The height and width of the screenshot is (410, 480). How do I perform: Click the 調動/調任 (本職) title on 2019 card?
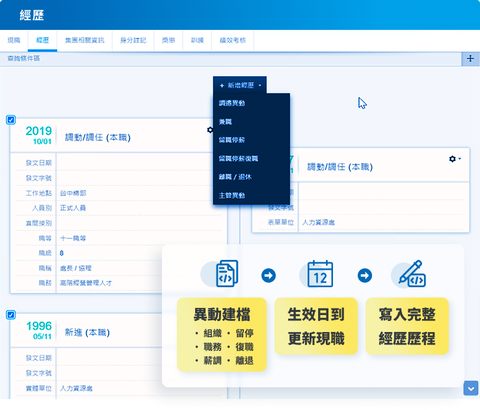tap(98, 137)
